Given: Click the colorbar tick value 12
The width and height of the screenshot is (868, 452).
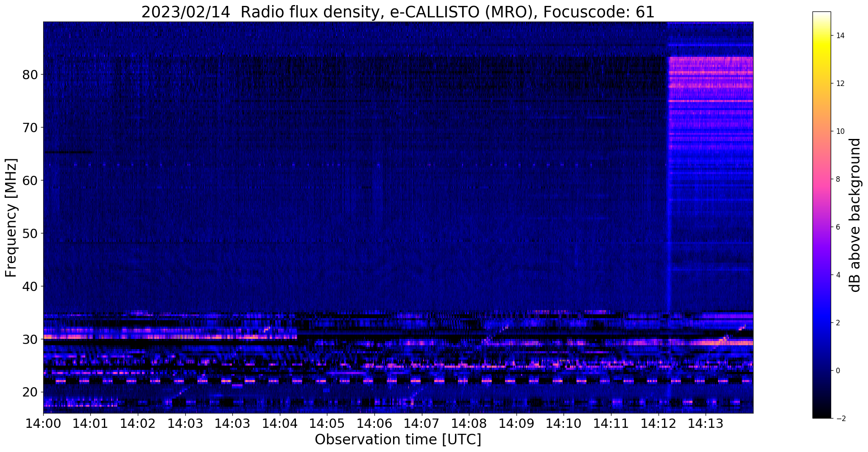Looking at the screenshot, I should (840, 83).
